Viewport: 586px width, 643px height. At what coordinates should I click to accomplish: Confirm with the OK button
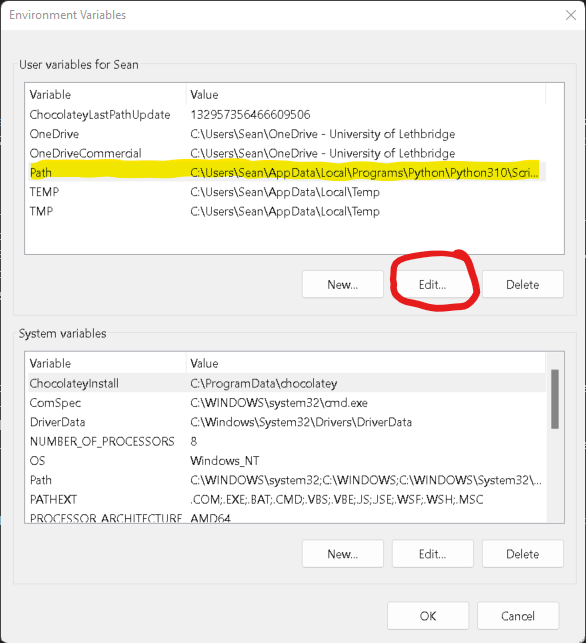(428, 616)
